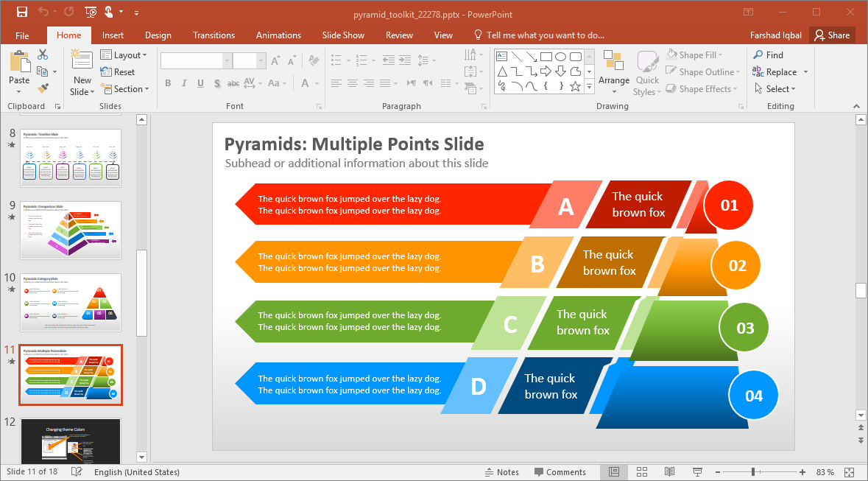Select the Format Painter brush
Screen dimensions: 868x481
[x=43, y=88]
